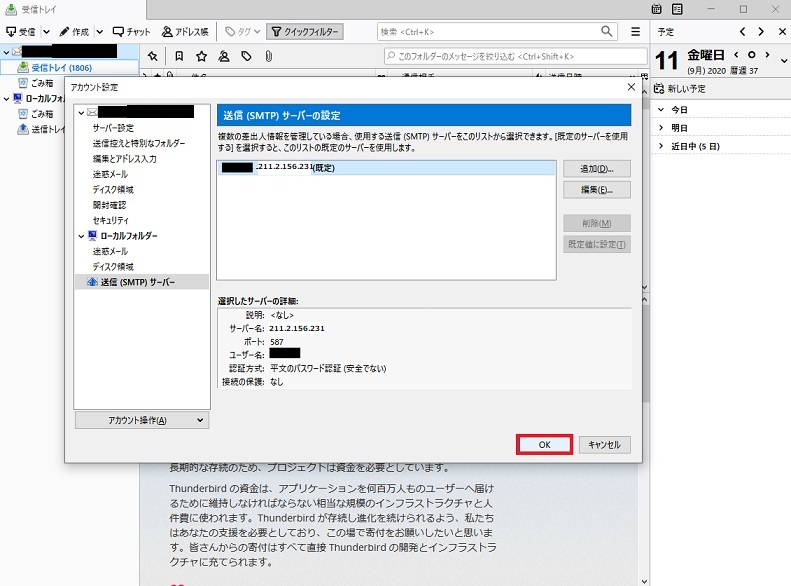Screen dimensions: 791x586
Task: Focus the folder message filter field
Action: pyautogui.click(x=516, y=56)
